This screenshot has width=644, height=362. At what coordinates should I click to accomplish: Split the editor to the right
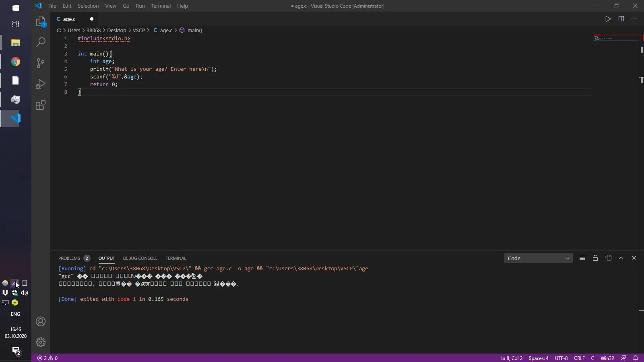click(x=621, y=19)
